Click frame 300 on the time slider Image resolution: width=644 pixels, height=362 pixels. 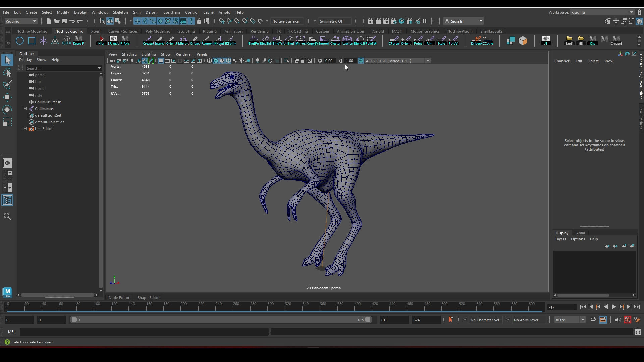point(271,307)
